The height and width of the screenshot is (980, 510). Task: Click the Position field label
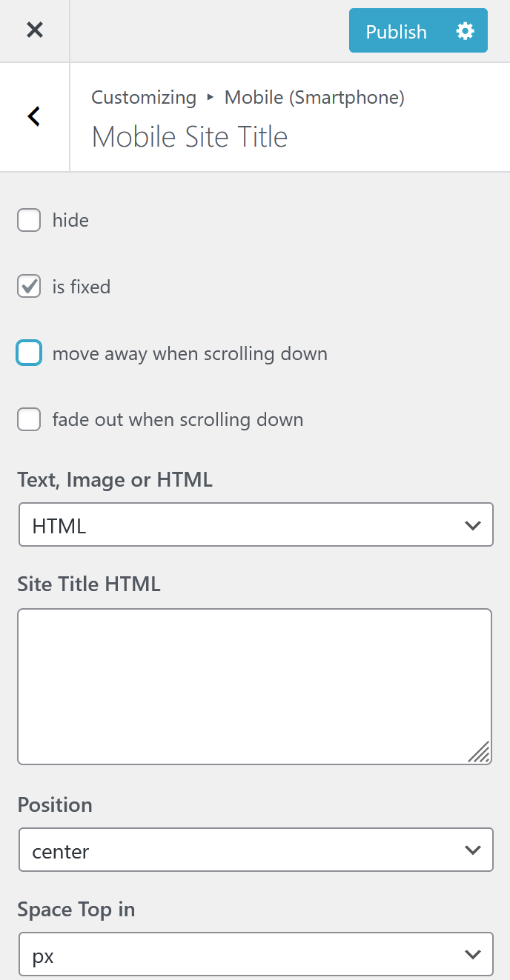tap(55, 805)
